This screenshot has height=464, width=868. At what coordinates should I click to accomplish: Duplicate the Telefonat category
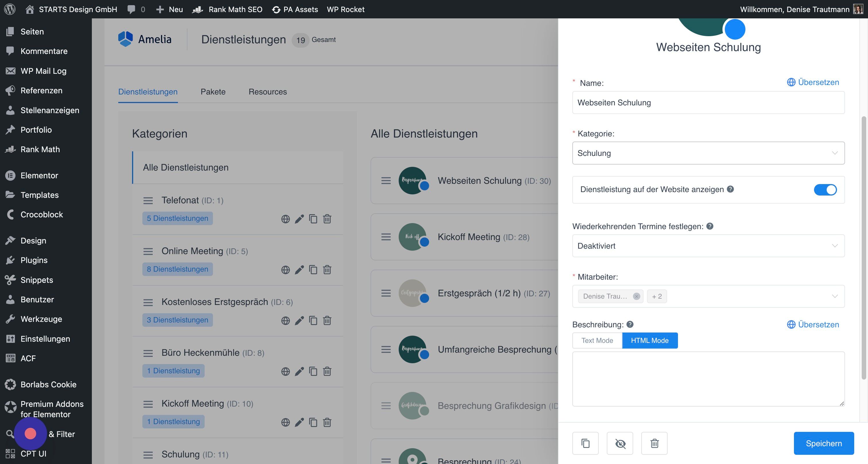(313, 219)
